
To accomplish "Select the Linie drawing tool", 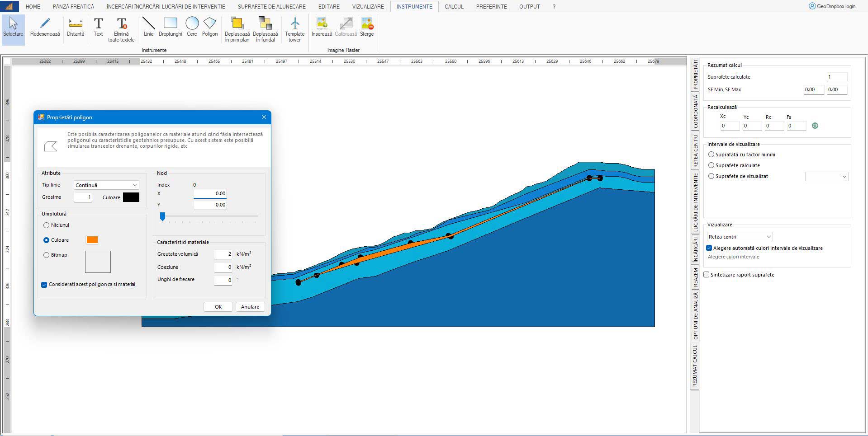I will 148,27.
